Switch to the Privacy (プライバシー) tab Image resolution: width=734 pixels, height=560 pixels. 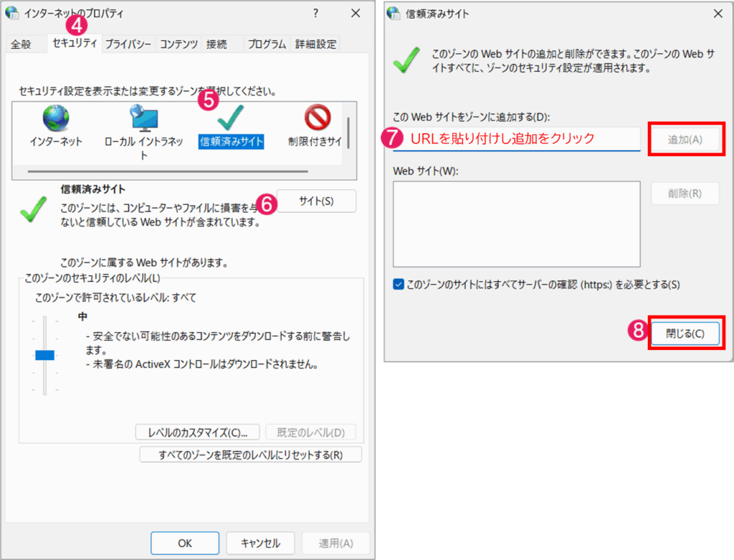(x=128, y=44)
